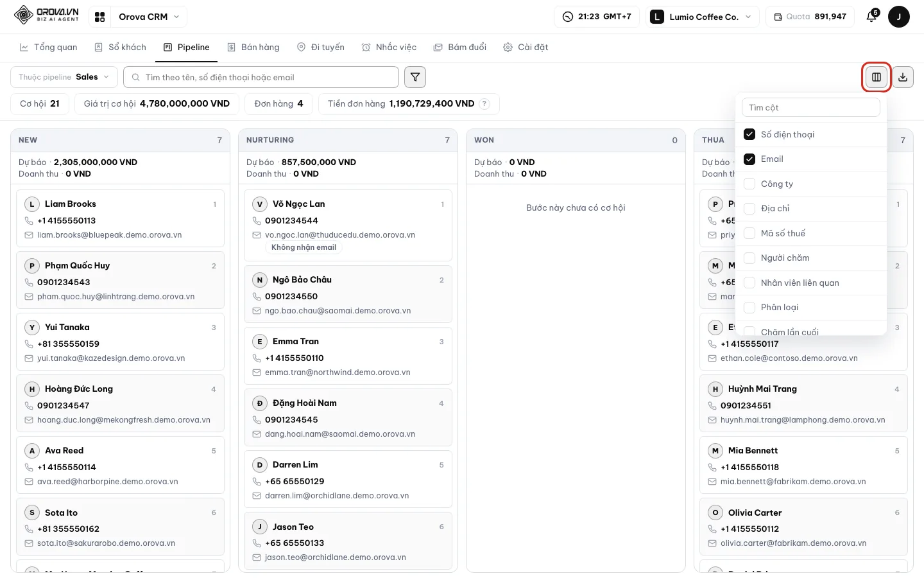The height and width of the screenshot is (578, 924).
Task: Switch to the Bám đuổi tab
Action: (x=460, y=48)
